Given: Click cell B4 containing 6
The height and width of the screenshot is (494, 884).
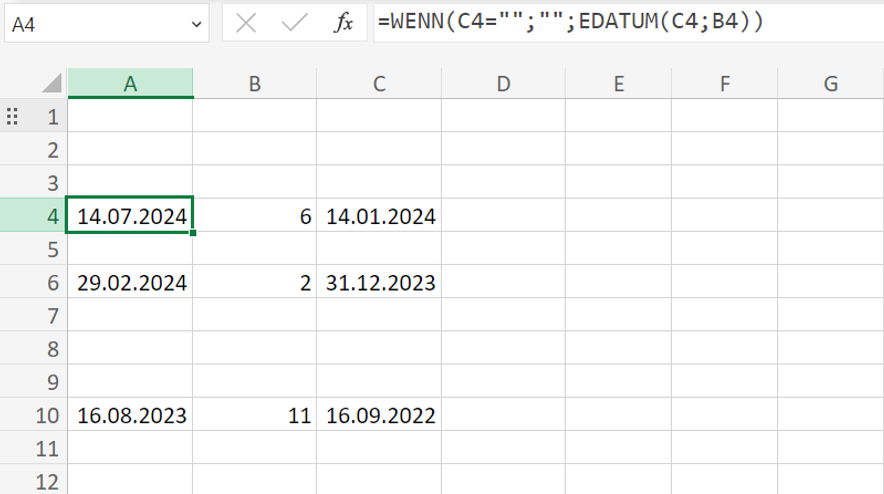Looking at the screenshot, I should point(255,215).
